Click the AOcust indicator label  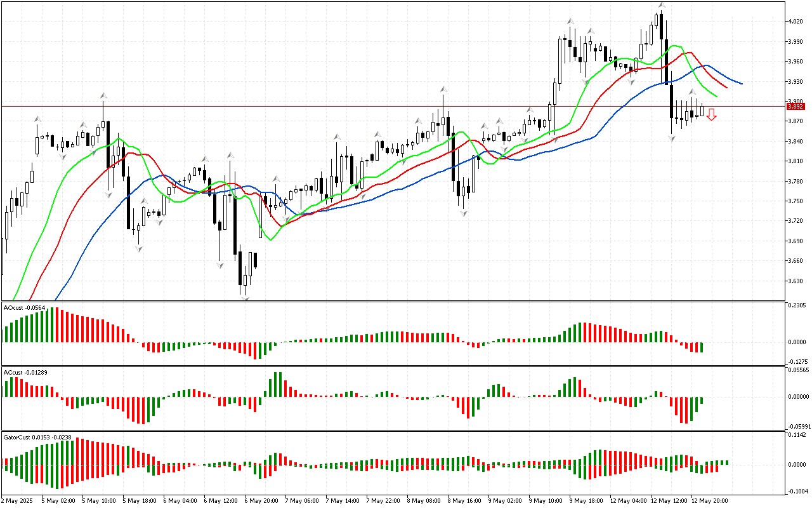click(25, 308)
